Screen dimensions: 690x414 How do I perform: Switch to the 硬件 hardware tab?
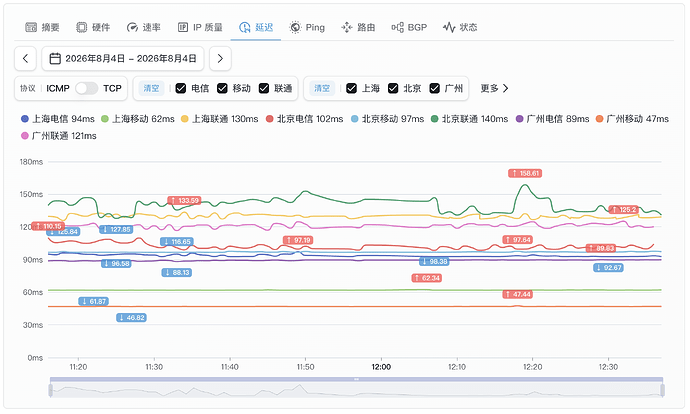(x=93, y=27)
